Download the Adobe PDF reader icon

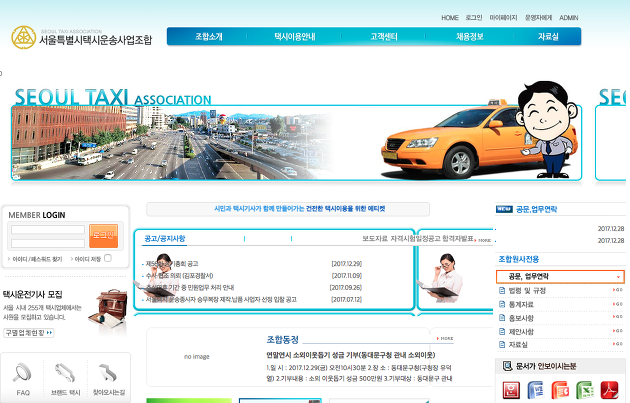pos(609,390)
